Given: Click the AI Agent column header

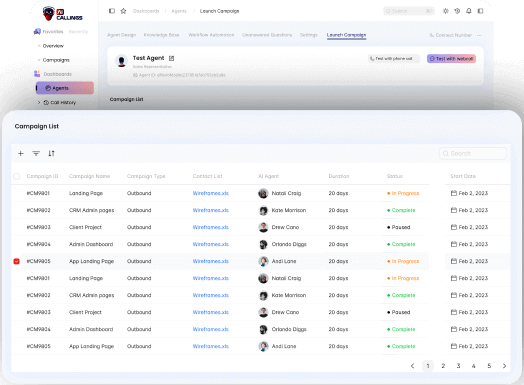Looking at the screenshot, I should [269, 176].
